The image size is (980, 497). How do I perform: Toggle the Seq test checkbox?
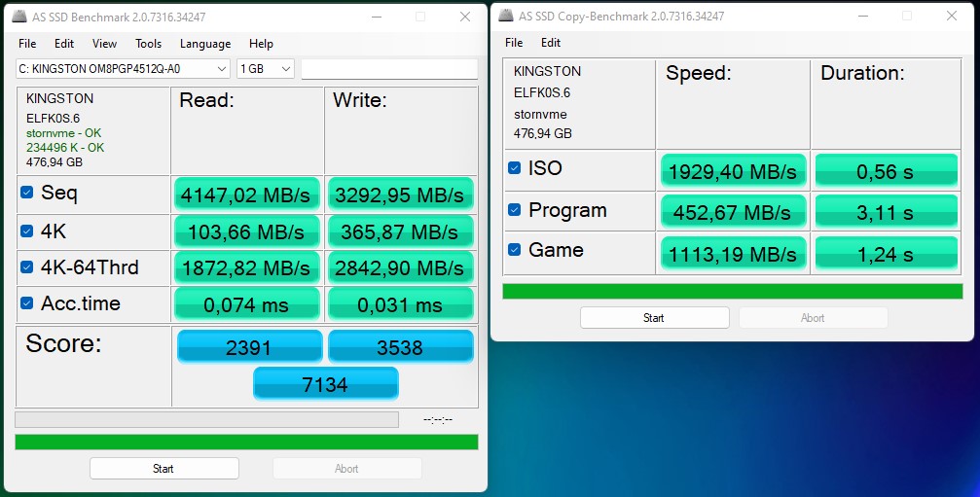27,193
